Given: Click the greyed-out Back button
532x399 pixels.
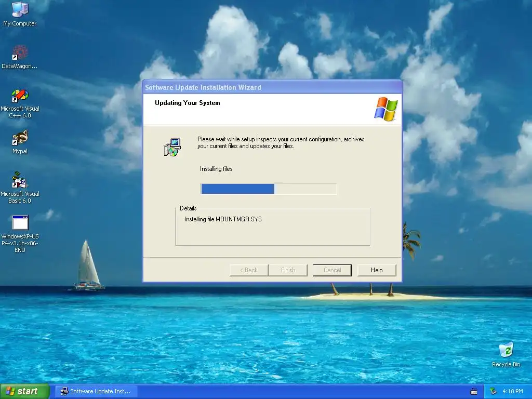Looking at the screenshot, I should click(249, 270).
